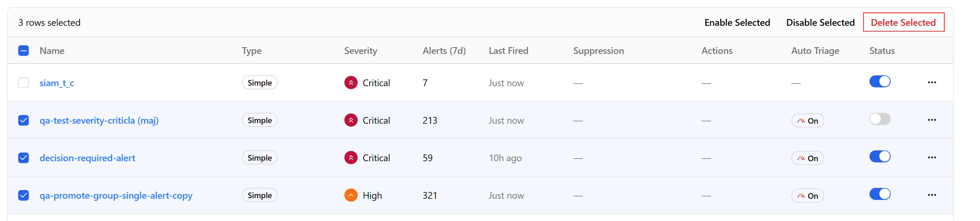Click Enable Selected button

coord(737,22)
